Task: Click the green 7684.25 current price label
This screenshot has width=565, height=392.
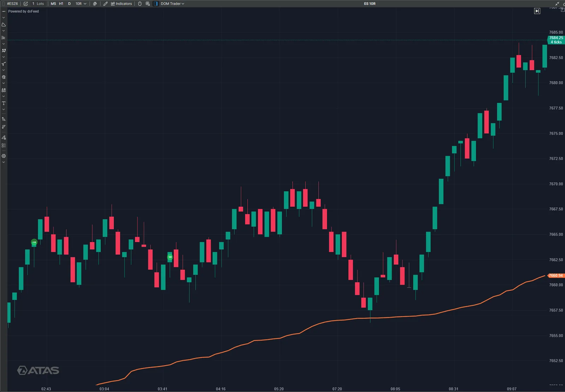Action: click(x=556, y=40)
